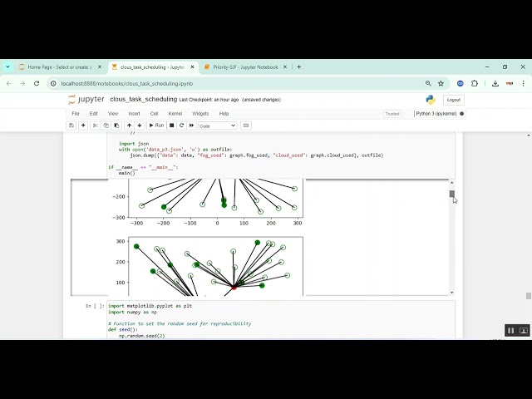This screenshot has width=532, height=399.
Task: Open the Extensions puzzle icon
Action: pyautogui.click(x=475, y=83)
